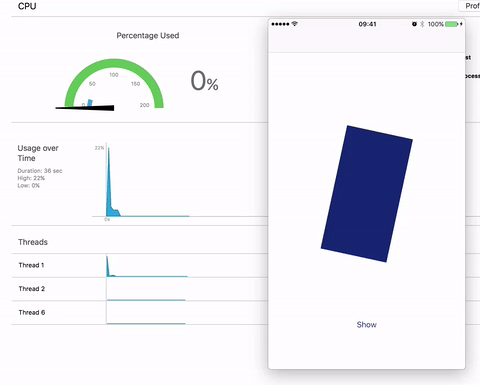This screenshot has height=385, width=480.
Task: Click the High: 22% text
Action: 31,178
